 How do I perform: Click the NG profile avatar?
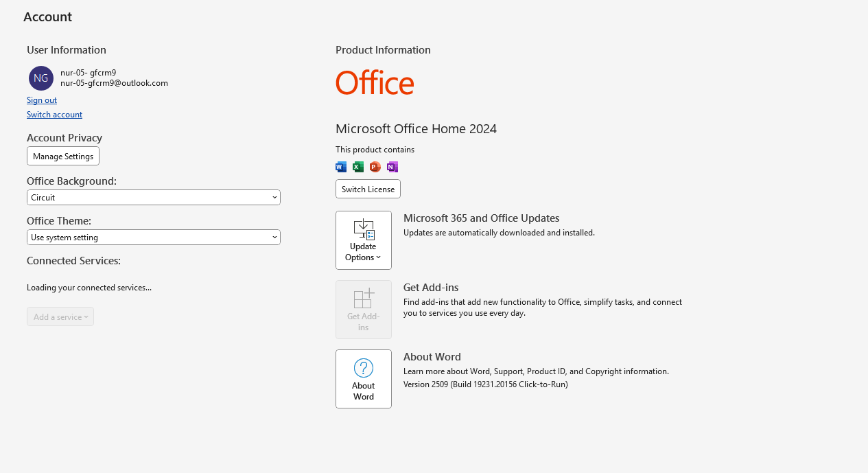click(x=41, y=78)
